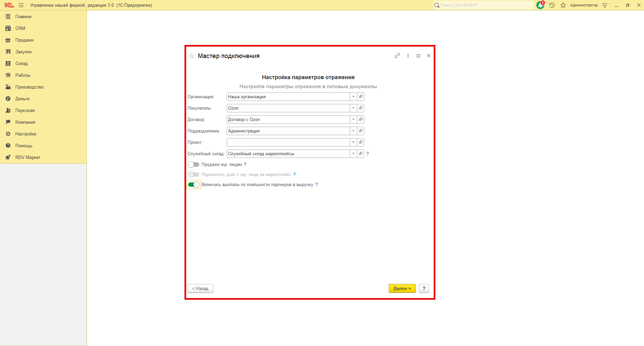Screen dimensions: 644x346
Task: Toggle Переносить долг с юр. лица switch
Action: tap(194, 175)
